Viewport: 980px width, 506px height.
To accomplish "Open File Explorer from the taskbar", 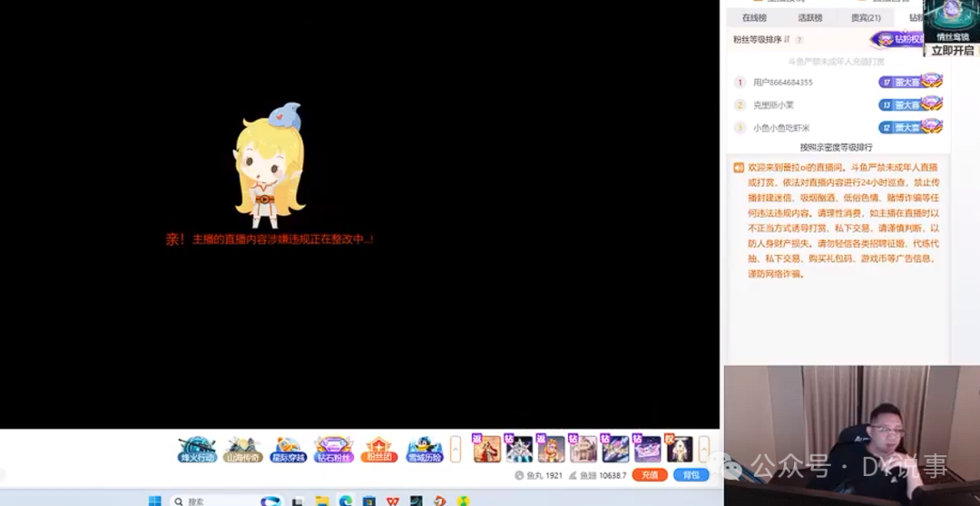I will click(x=322, y=501).
